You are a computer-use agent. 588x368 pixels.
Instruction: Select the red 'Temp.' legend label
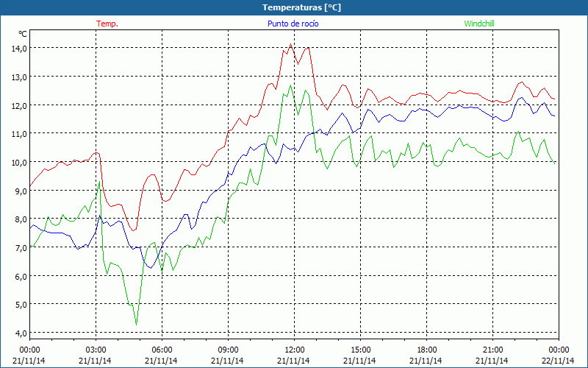(x=107, y=24)
